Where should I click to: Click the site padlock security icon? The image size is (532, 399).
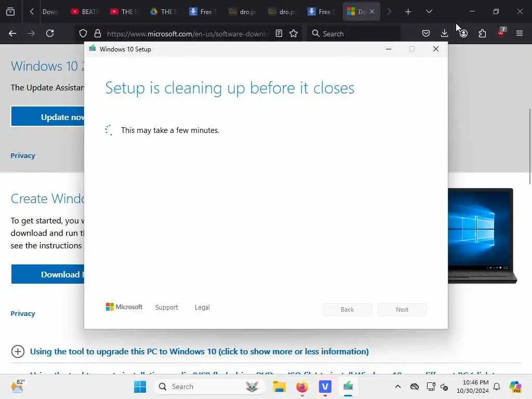click(x=98, y=33)
